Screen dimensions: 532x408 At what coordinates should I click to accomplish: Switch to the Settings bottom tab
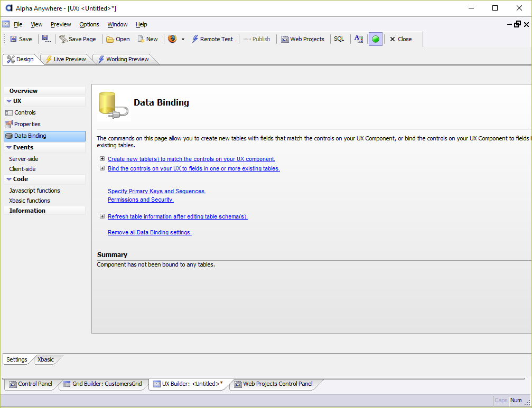pos(16,359)
